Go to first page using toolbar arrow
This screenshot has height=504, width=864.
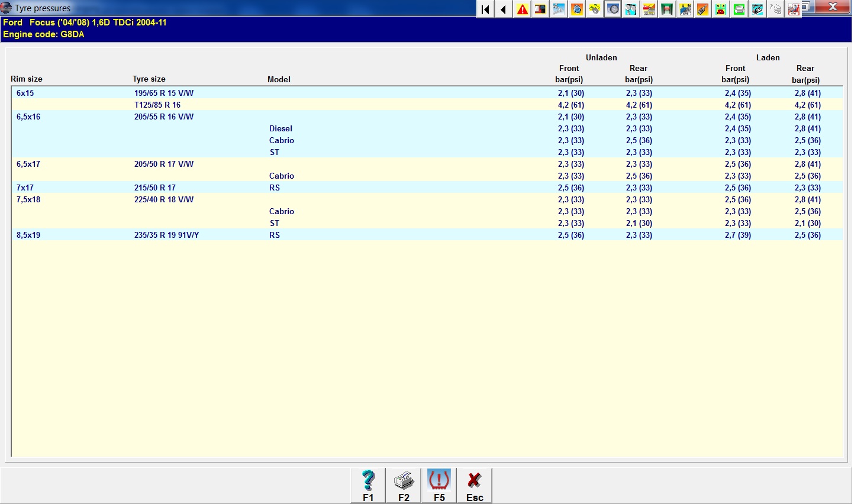485,9
